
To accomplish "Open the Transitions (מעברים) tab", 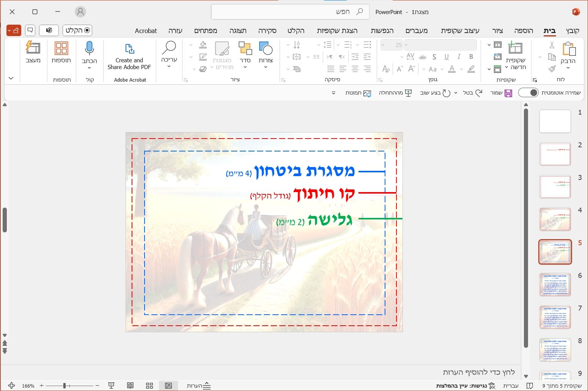I will click(417, 31).
